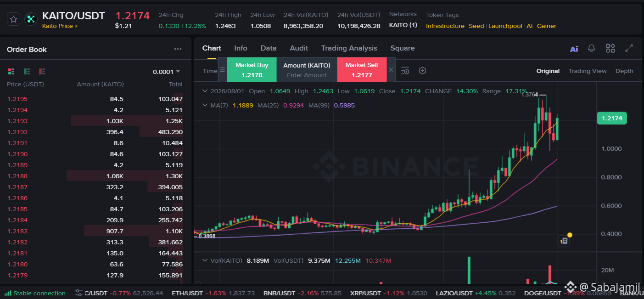The image size is (644, 299).
Task: Click the hexagon chart settings icon
Action: point(423,71)
